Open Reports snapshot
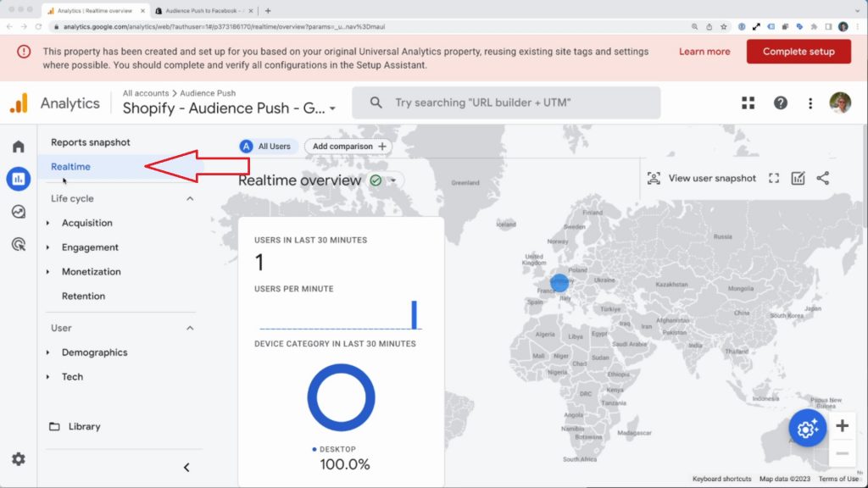 90,142
